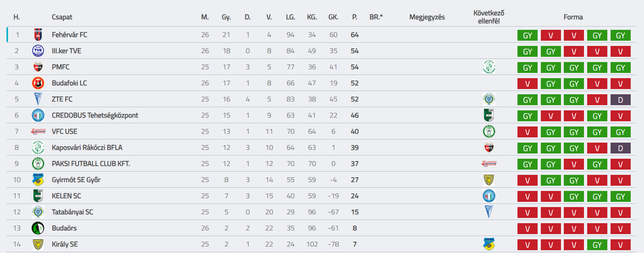The image size is (644, 253).
Task: Click the Budafoki LC crest icon
Action: (38, 83)
